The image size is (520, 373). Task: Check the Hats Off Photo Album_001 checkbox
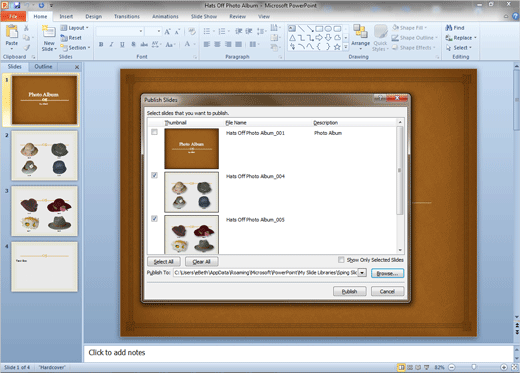(x=154, y=132)
